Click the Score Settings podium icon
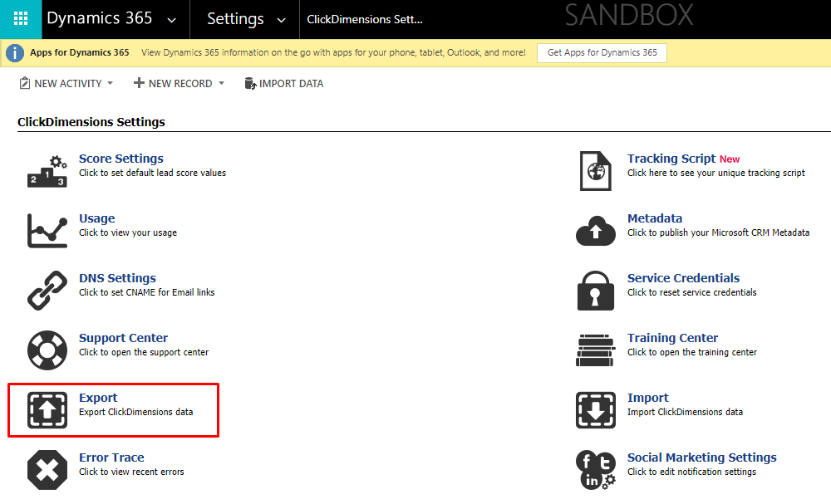The height and width of the screenshot is (504, 831). coord(47,171)
